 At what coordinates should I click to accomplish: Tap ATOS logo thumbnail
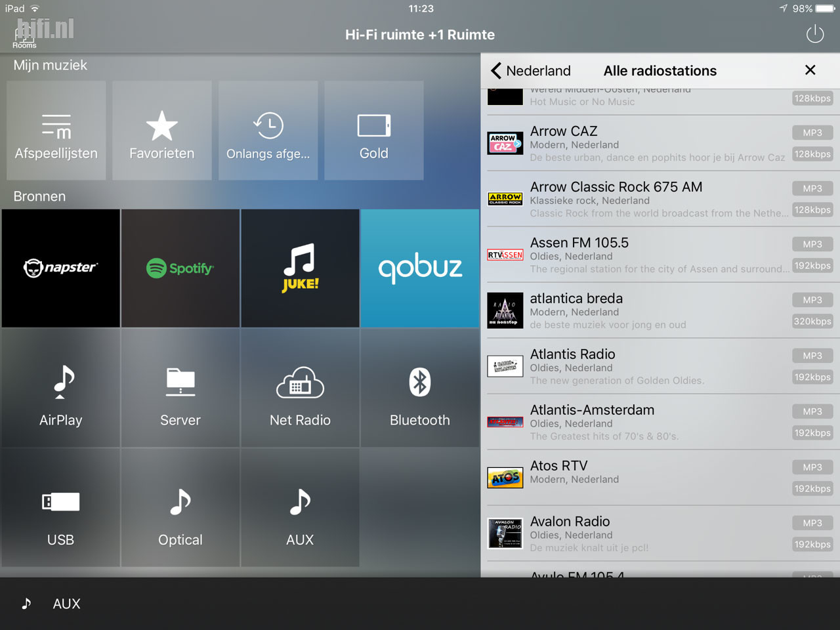click(505, 478)
